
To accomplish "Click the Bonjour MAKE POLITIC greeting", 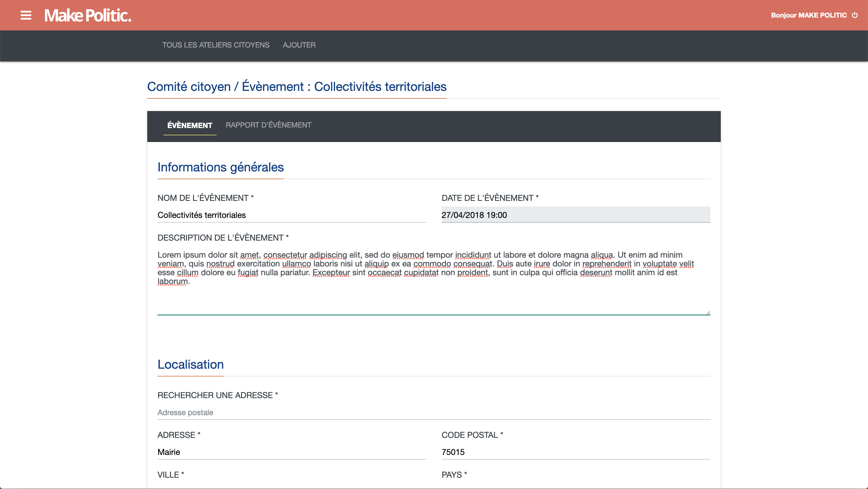I will 808,15.
